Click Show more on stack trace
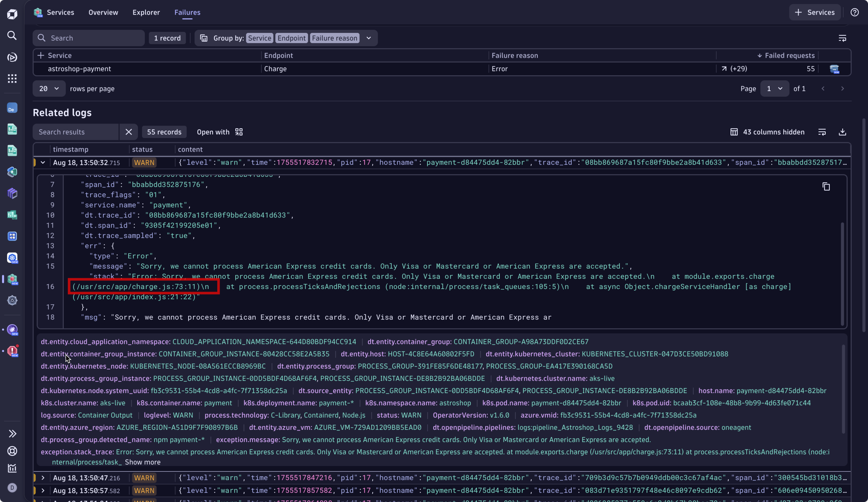Viewport: 868px width, 502px height. [143, 462]
